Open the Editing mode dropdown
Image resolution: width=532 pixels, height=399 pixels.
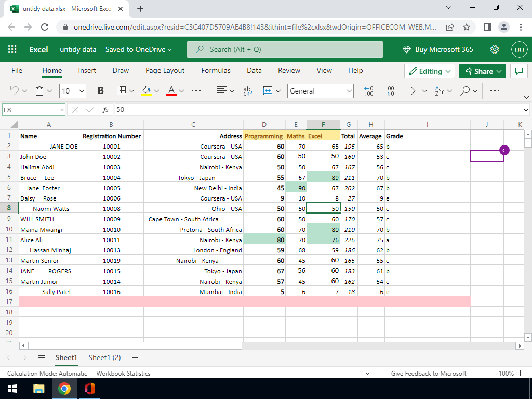(430, 71)
